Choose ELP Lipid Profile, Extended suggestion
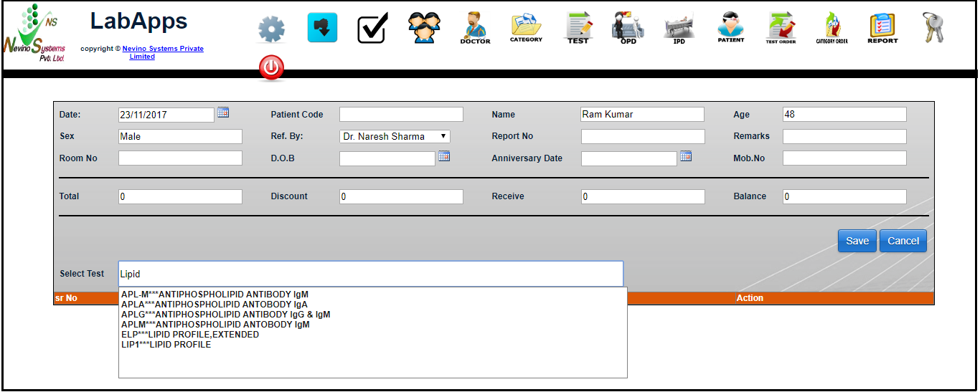The width and height of the screenshot is (980, 392). click(190, 335)
